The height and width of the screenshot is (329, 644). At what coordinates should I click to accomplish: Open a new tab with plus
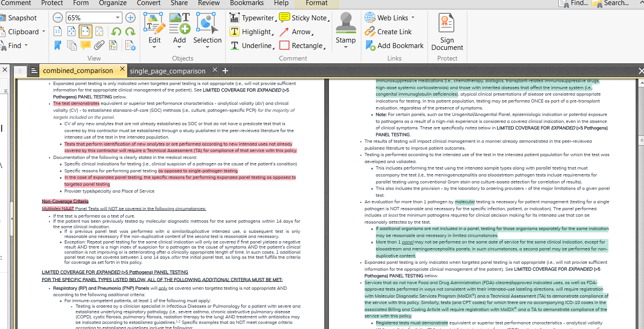[225, 71]
